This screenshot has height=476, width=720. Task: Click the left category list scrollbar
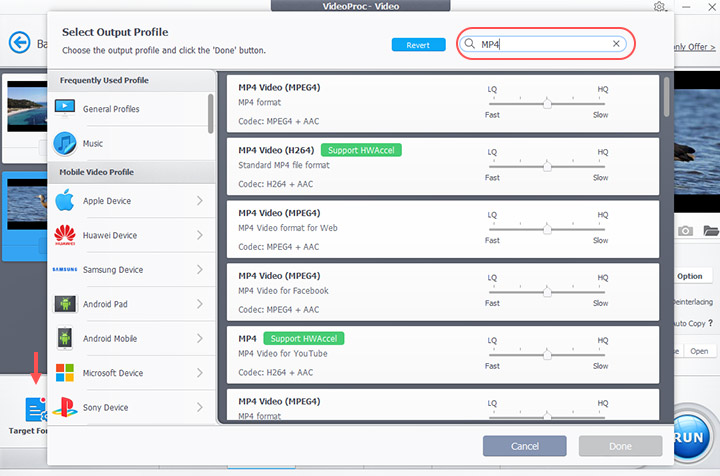pos(211,113)
